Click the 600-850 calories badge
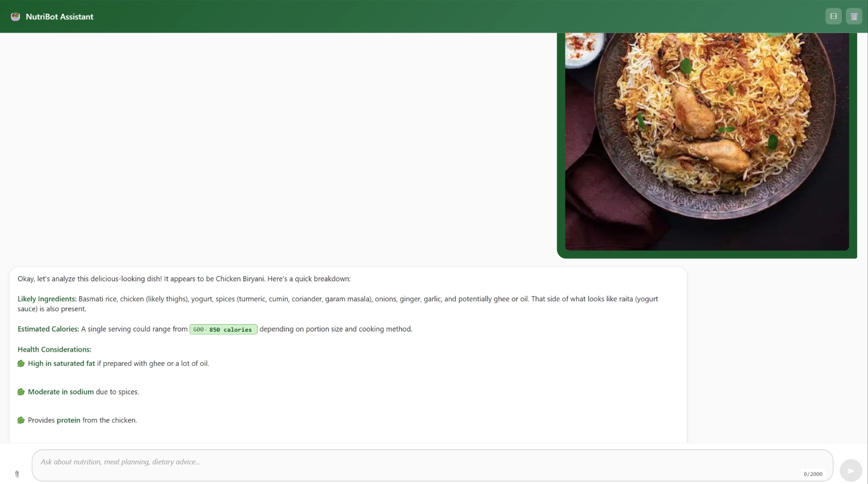Screen dimensions: 868x484 pyautogui.click(x=223, y=329)
